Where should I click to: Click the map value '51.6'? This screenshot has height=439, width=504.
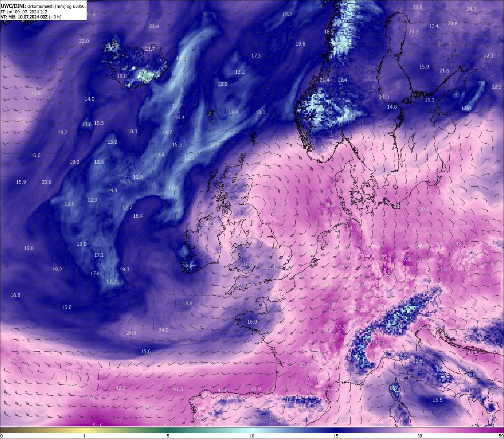[98, 426]
